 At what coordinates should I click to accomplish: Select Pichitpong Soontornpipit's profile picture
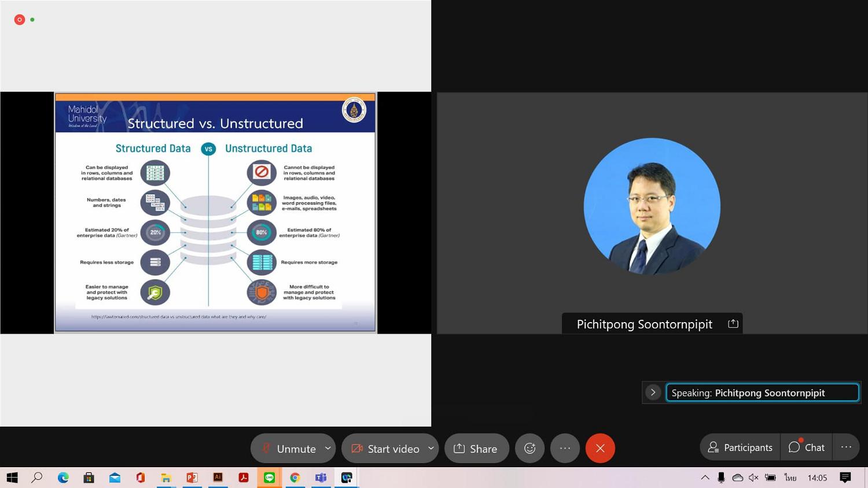(652, 206)
